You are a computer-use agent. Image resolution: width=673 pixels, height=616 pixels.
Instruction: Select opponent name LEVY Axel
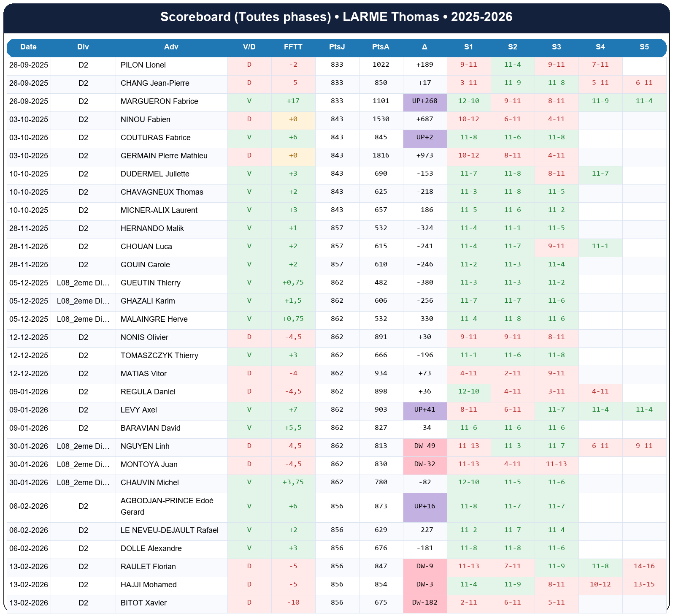[139, 410]
